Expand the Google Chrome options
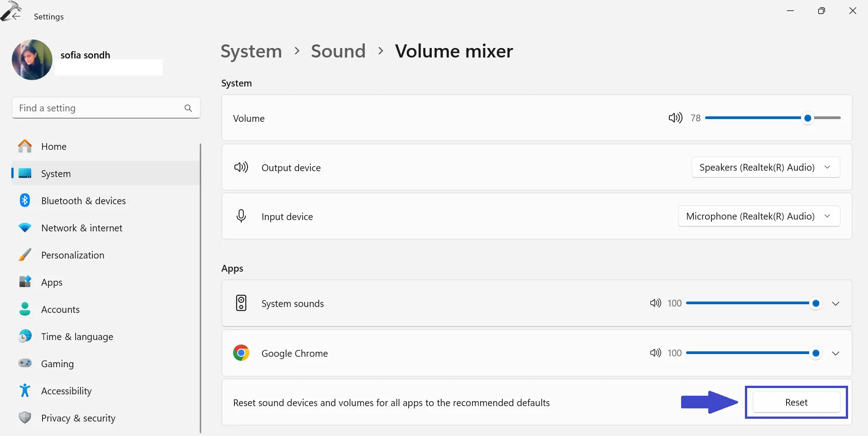The image size is (868, 436). point(835,353)
